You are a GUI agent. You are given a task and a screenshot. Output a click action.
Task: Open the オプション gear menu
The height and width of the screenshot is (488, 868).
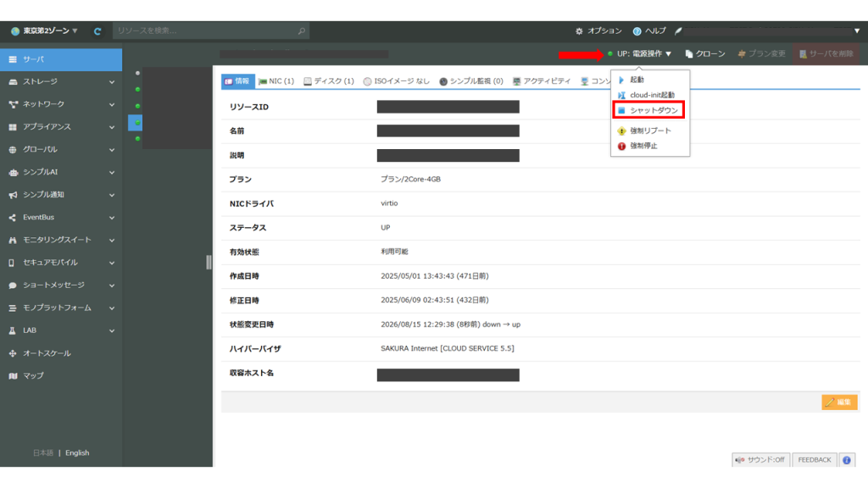598,31
